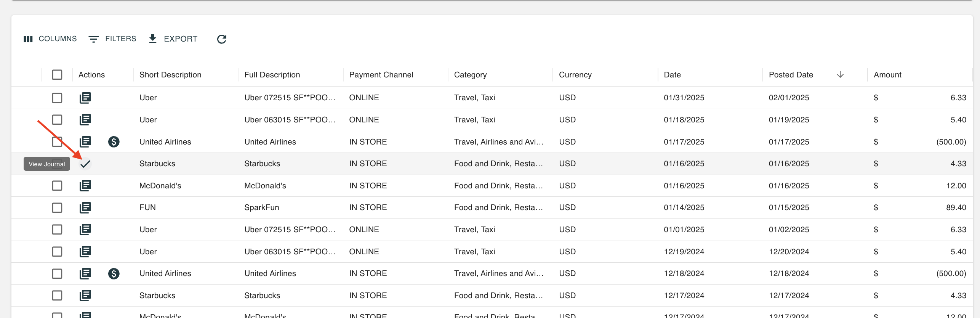Select checkbox for McDonald's 01/16/2025 row
Screen dimensions: 980x318
(x=57, y=186)
